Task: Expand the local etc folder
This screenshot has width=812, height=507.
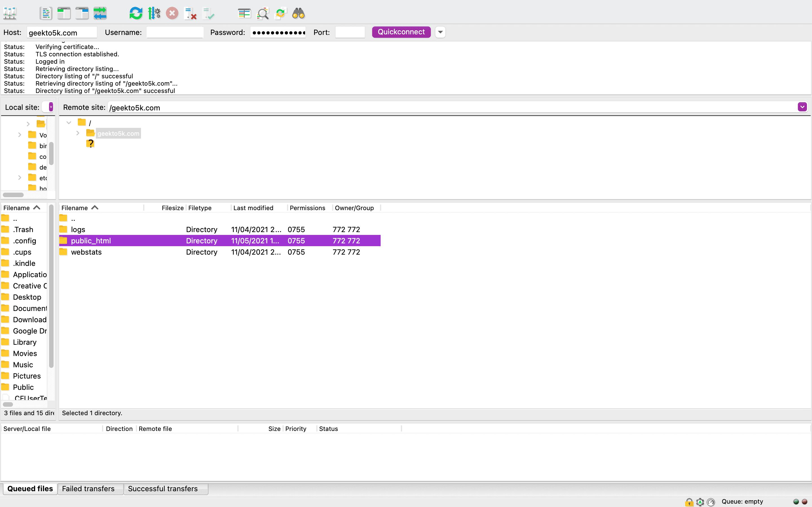Action: click(x=19, y=178)
